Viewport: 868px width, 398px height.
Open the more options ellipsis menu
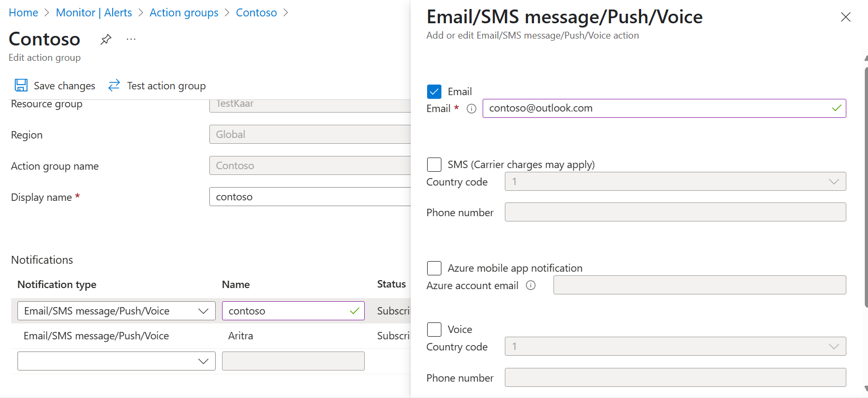click(131, 39)
